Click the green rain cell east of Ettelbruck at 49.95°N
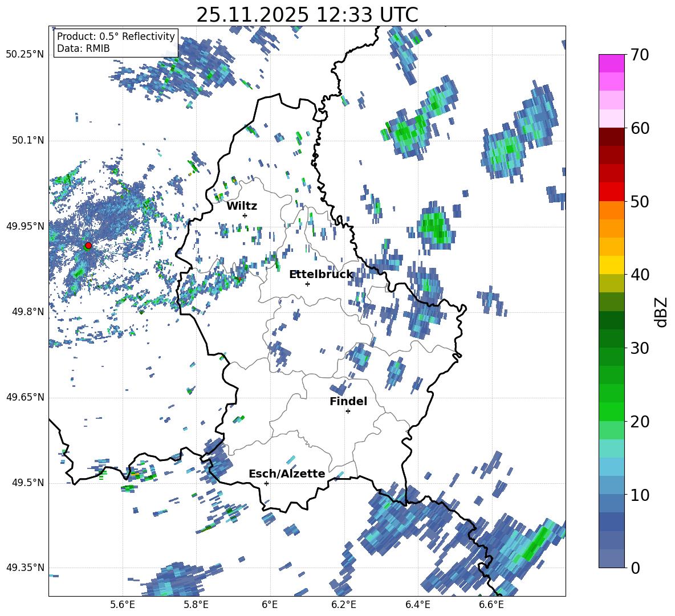The height and width of the screenshot is (616, 675). click(x=435, y=226)
